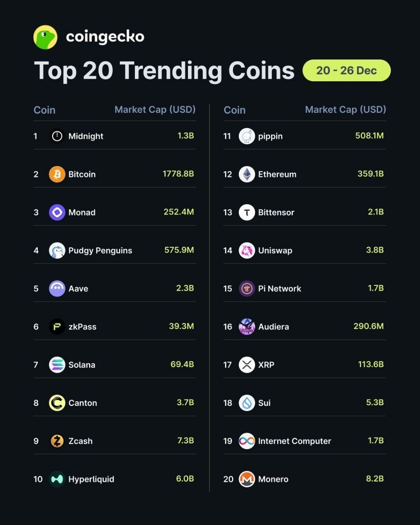420x525 pixels.
Task: Click the left Market Cap (USD) header
Action: tap(155, 110)
